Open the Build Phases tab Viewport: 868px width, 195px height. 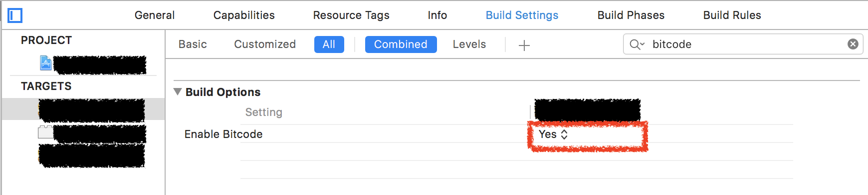coord(631,15)
